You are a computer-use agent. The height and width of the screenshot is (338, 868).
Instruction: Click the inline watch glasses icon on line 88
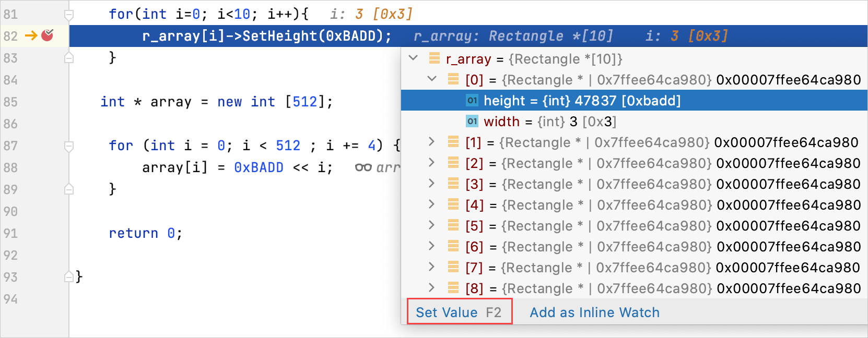[x=363, y=167]
